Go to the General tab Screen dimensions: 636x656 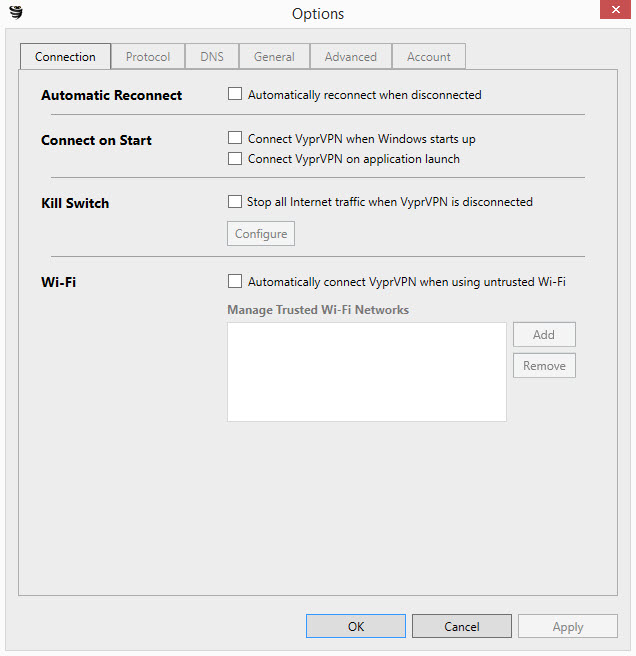(274, 56)
